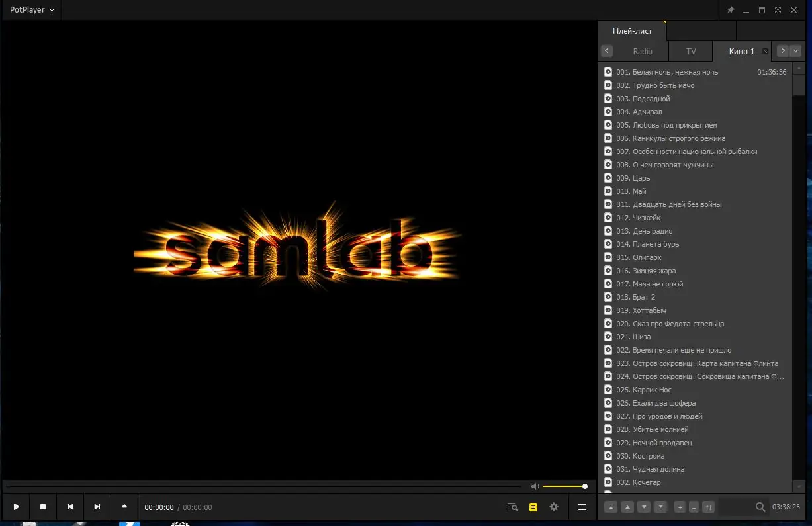Image resolution: width=812 pixels, height=526 pixels.
Task: Click the file icon beside '015. Олигарх'
Action: 608,257
